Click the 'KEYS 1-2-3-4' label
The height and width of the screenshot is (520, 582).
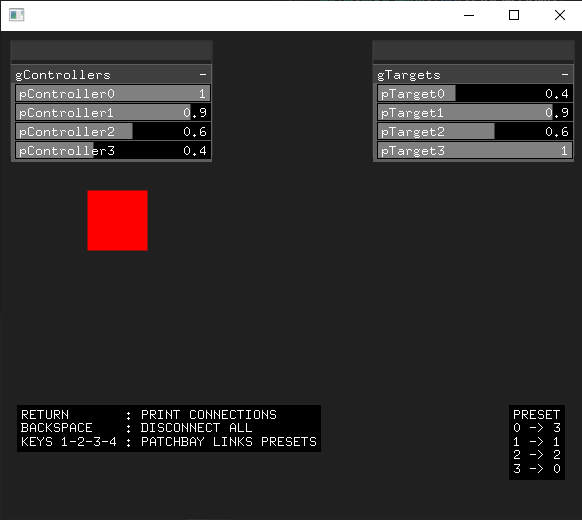[69, 442]
